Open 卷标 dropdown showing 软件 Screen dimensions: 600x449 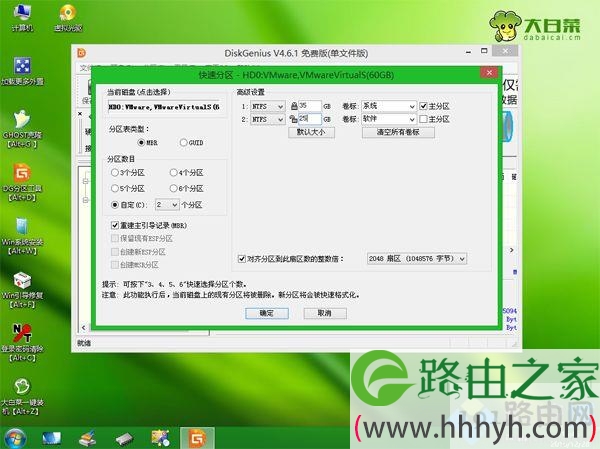pyautogui.click(x=389, y=119)
